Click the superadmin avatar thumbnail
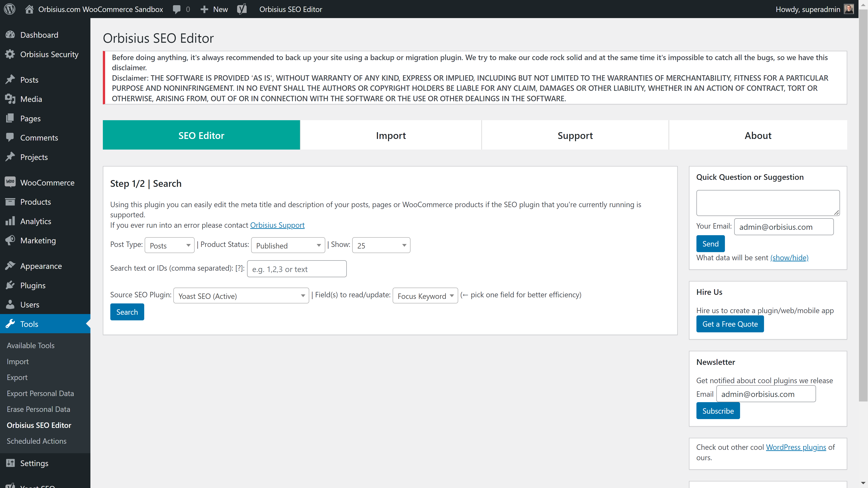 (x=849, y=9)
